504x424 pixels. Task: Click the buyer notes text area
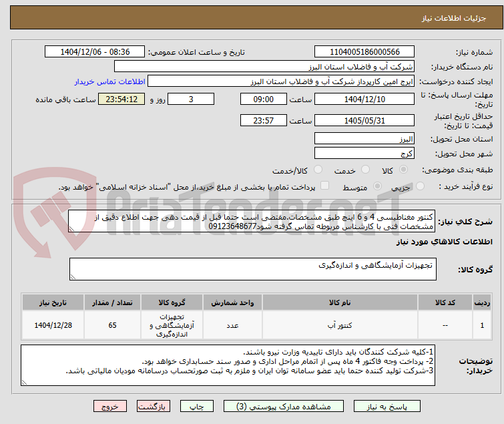[228, 365]
